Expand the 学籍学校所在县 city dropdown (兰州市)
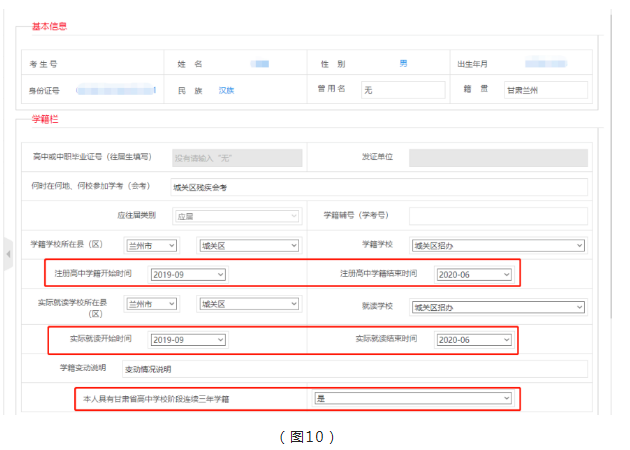The height and width of the screenshot is (450, 630). pyautogui.click(x=151, y=245)
